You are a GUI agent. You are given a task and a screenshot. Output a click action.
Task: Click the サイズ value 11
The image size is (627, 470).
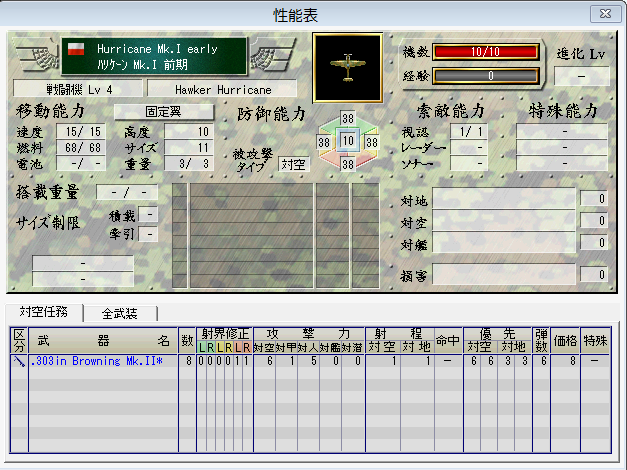pyautogui.click(x=189, y=147)
